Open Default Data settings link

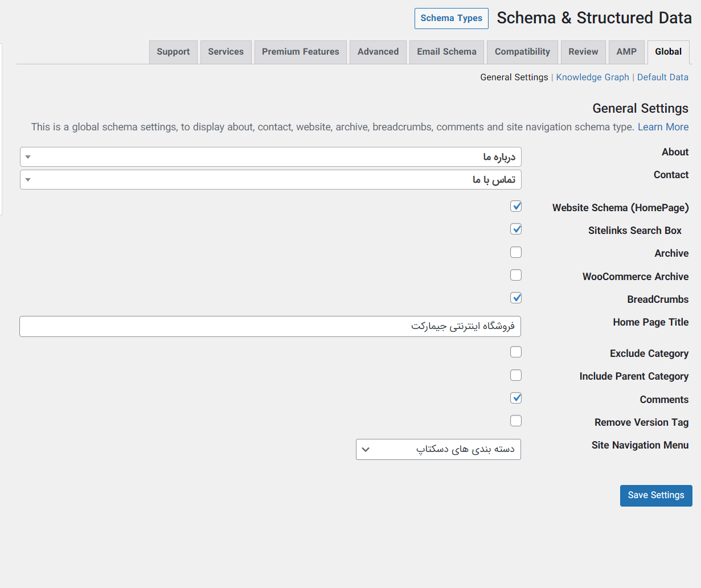click(x=662, y=77)
